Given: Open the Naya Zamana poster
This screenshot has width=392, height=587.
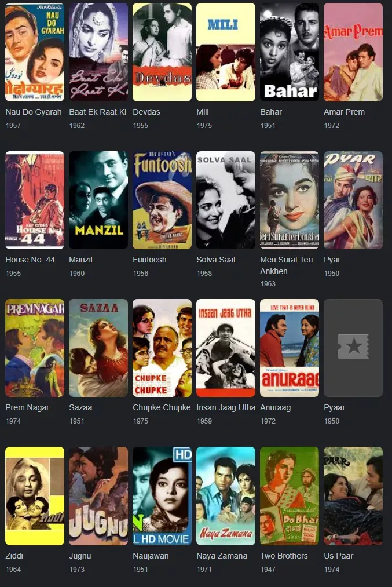Looking at the screenshot, I should click(226, 495).
